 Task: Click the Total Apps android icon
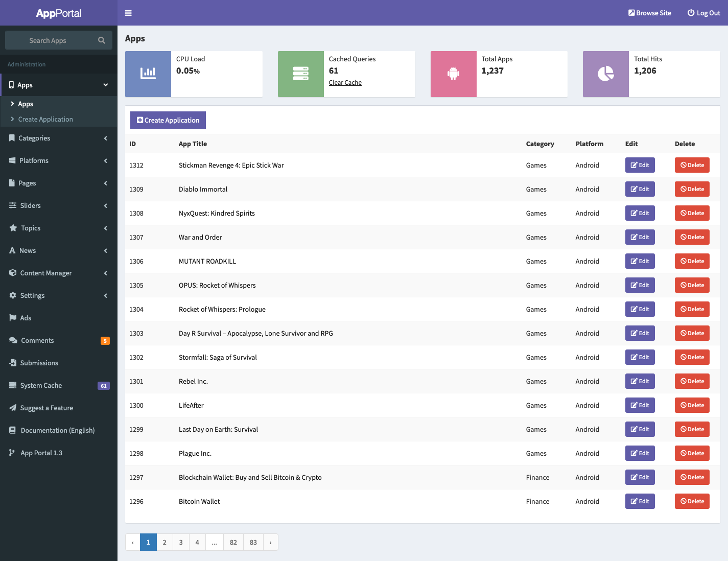[453, 74]
